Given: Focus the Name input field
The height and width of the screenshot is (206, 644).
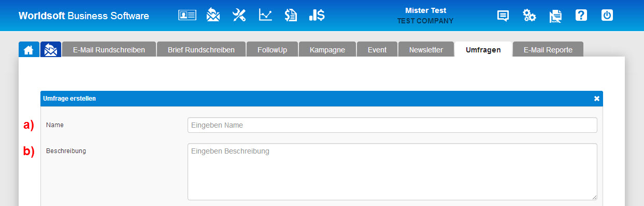Looking at the screenshot, I should tap(392, 125).
